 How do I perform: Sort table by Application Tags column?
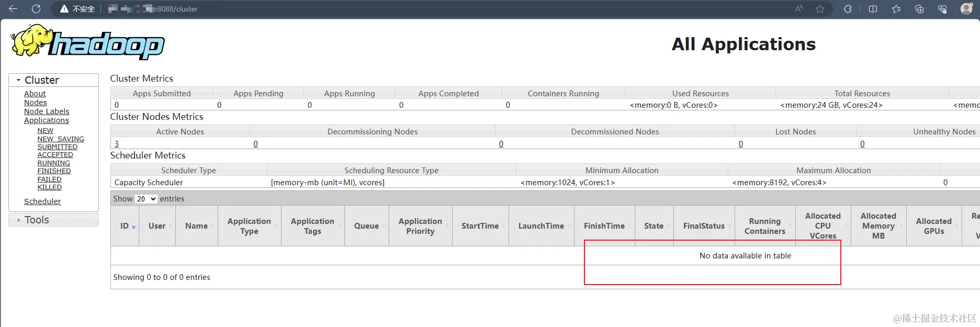click(x=313, y=226)
